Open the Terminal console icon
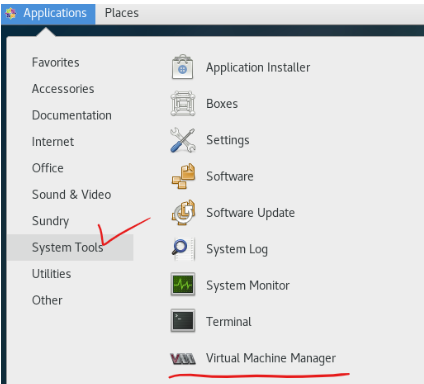 tap(183, 321)
